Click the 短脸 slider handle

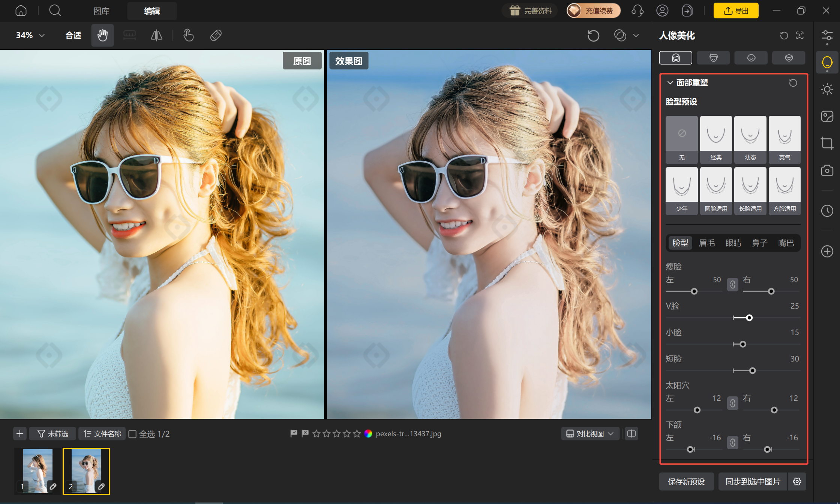752,371
